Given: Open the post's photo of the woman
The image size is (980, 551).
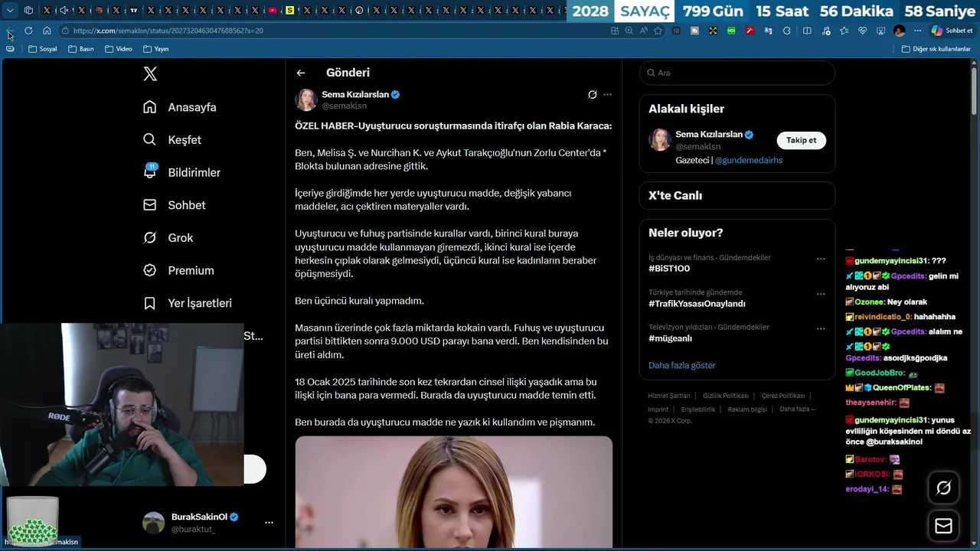Looking at the screenshot, I should tap(454, 492).
